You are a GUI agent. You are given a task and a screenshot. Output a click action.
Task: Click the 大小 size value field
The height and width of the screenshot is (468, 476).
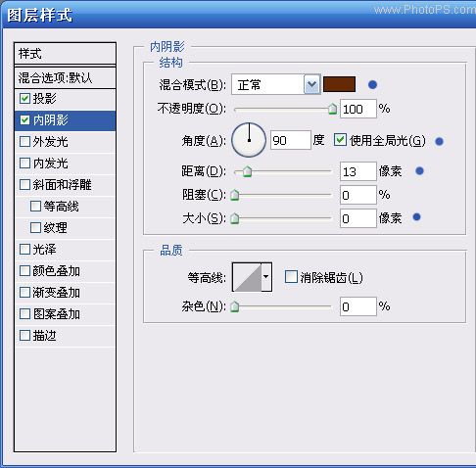pos(358,218)
